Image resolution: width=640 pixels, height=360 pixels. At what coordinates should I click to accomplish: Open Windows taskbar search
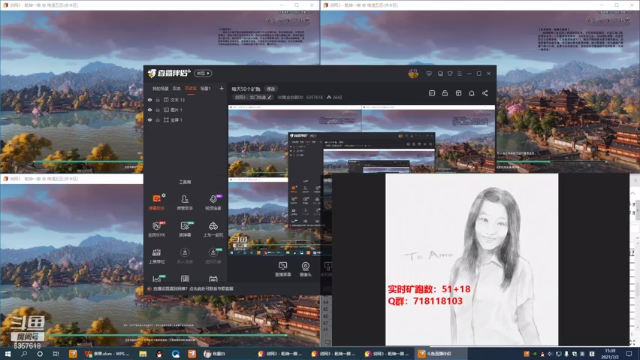pyautogui.click(x=24, y=354)
